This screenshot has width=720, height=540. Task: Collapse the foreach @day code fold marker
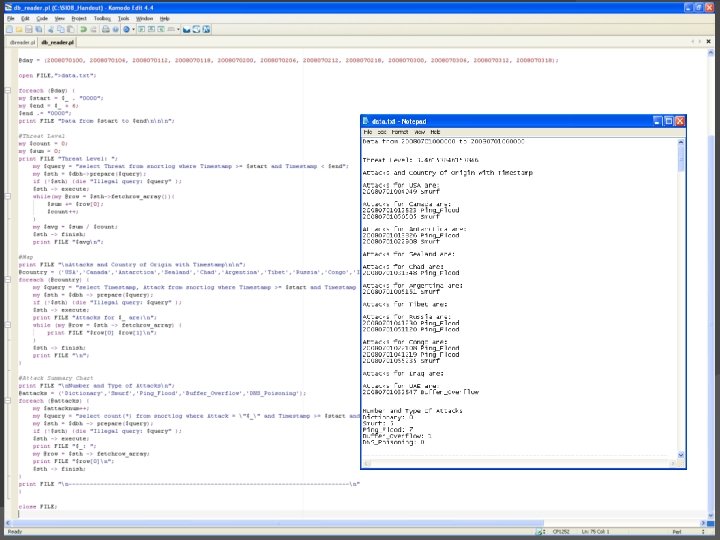[7, 92]
